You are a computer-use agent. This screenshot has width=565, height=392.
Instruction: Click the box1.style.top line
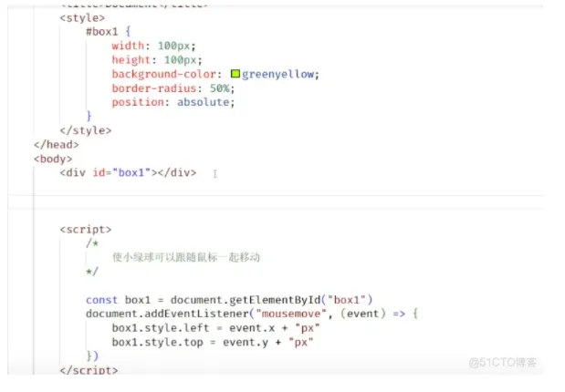coord(213,342)
